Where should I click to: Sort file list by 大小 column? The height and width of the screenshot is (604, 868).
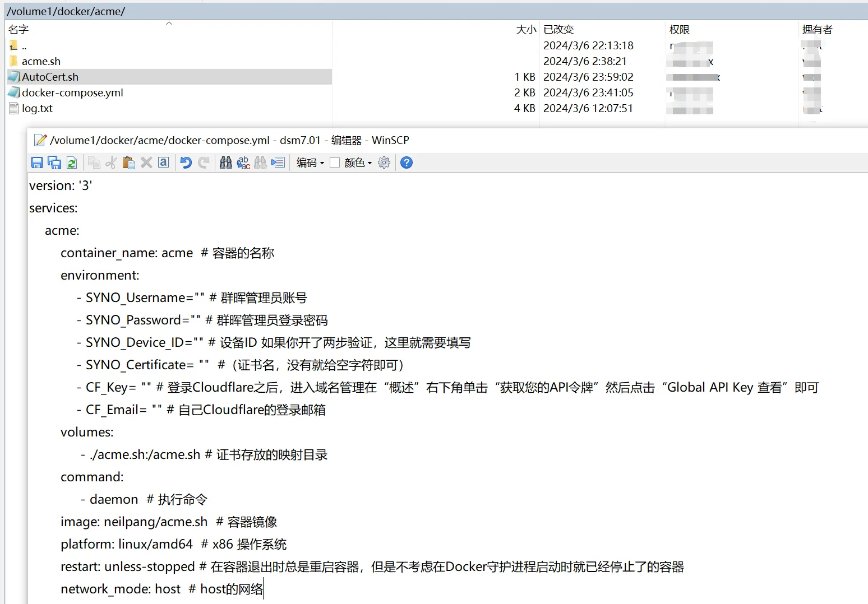point(436,29)
